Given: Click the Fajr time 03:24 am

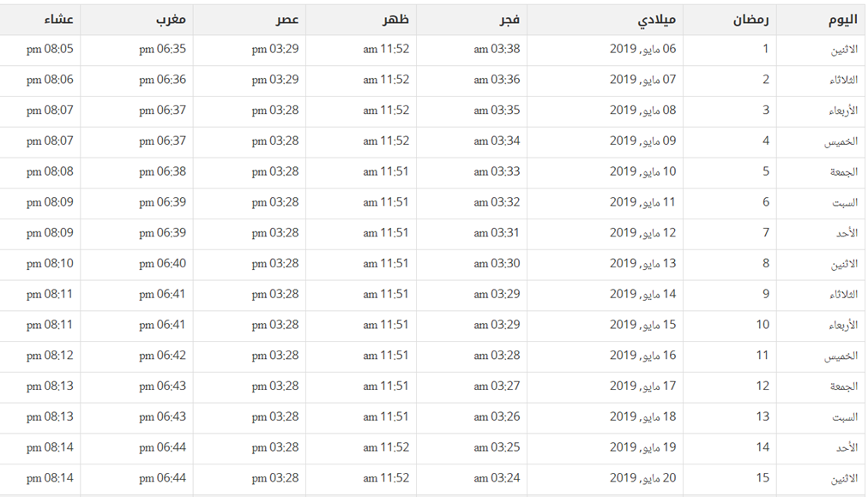Looking at the screenshot, I should pos(497,477).
